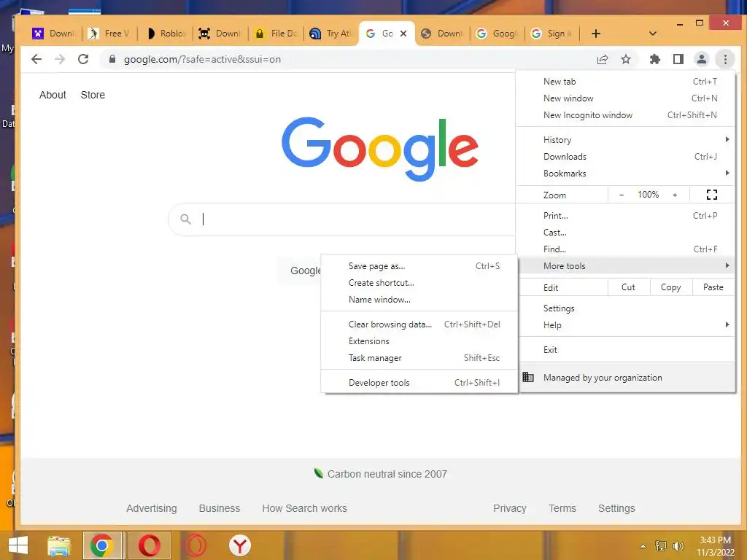Launch Yandex browser from taskbar
This screenshot has width=747, height=560.
point(239,545)
